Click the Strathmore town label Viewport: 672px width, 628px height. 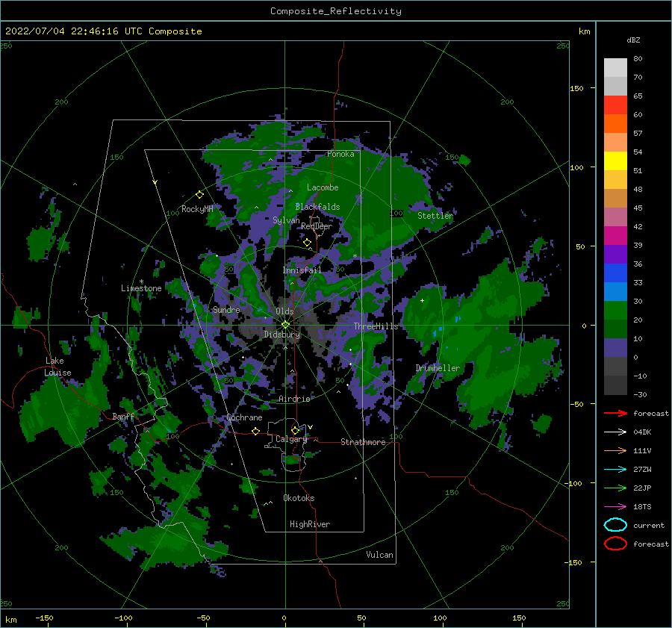pyautogui.click(x=363, y=442)
